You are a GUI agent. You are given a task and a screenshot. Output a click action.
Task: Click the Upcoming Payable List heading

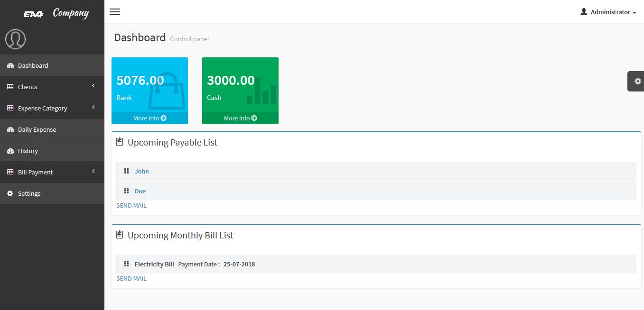pyautogui.click(x=172, y=142)
